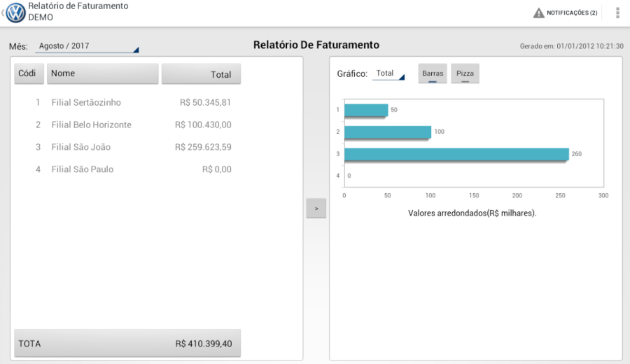Open the notifications warning icon

tap(538, 13)
